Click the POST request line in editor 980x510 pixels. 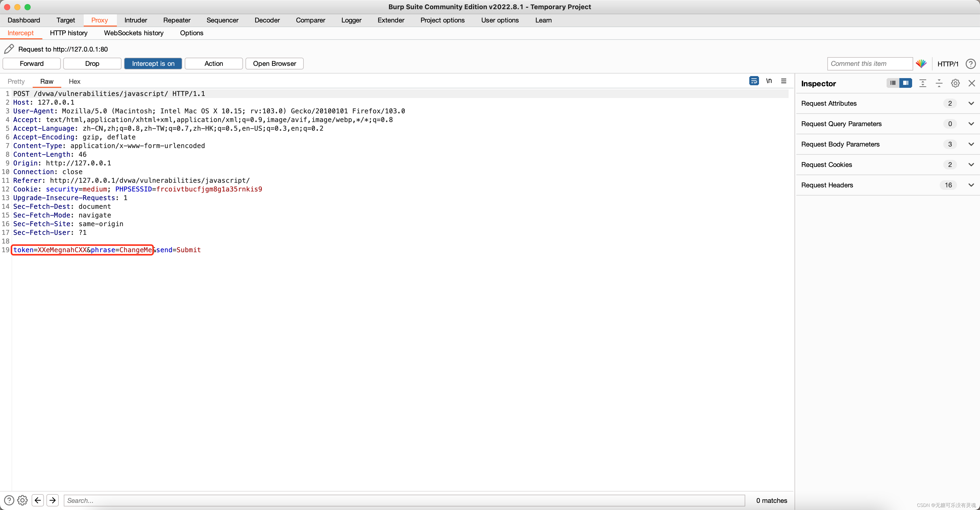(x=109, y=94)
